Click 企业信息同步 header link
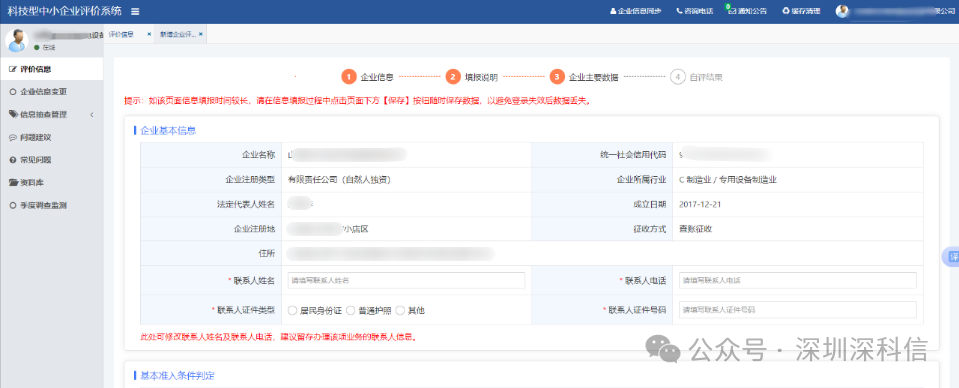 click(635, 11)
